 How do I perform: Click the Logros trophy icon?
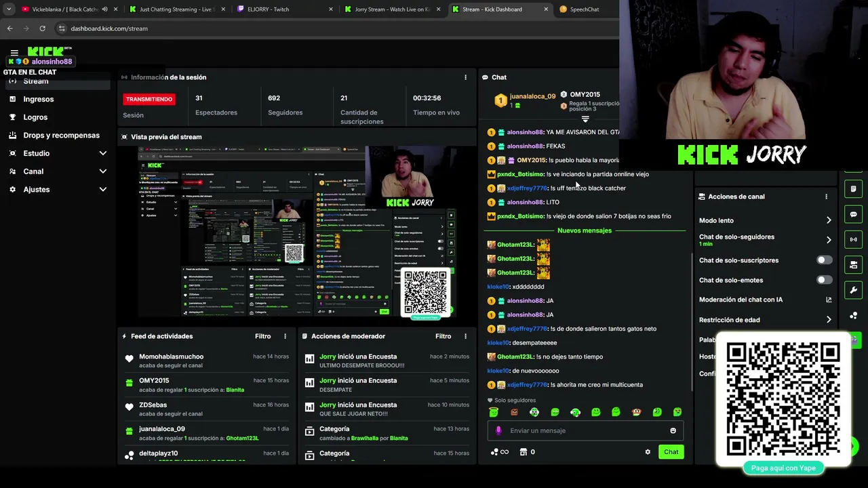point(12,117)
